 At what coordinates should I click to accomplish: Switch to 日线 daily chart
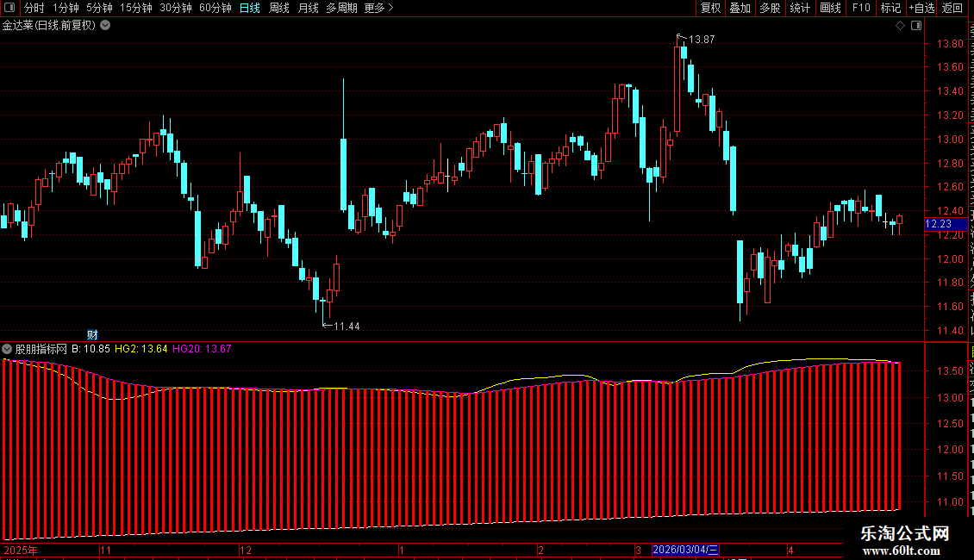pyautogui.click(x=250, y=8)
